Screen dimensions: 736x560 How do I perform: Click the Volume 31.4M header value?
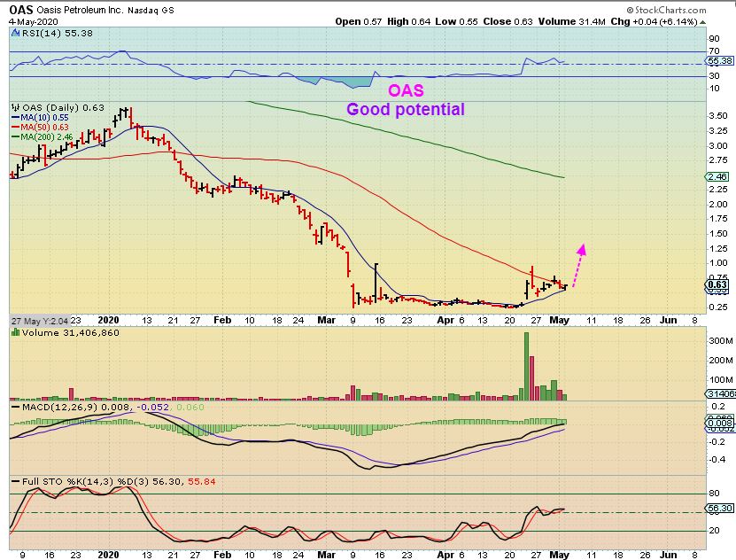pos(572,21)
